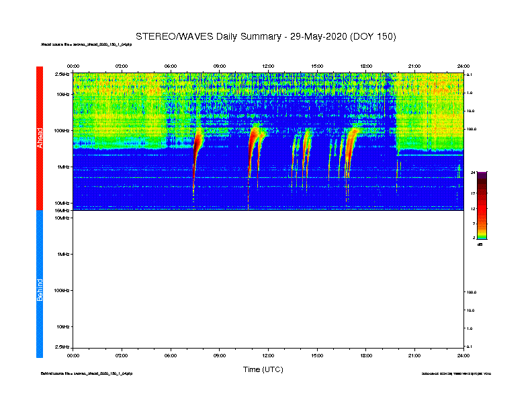Select the blue Behind side label
The width and height of the screenshot is (532, 411).
(40, 284)
